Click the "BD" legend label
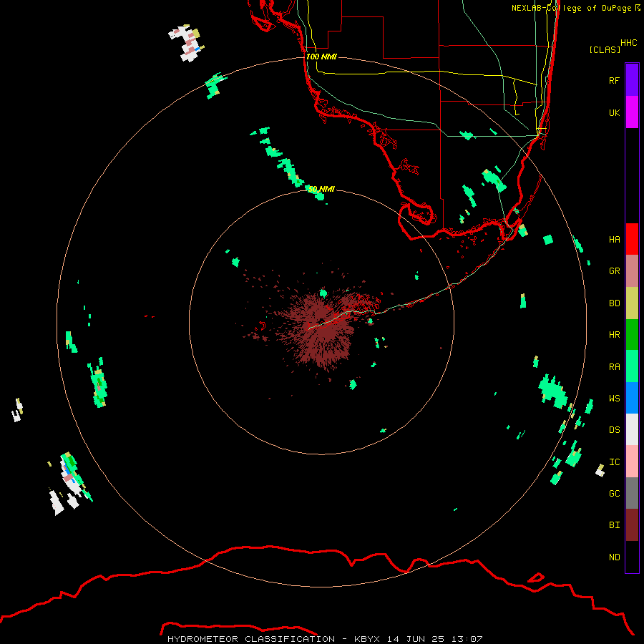The image size is (644, 644). [x=614, y=303]
